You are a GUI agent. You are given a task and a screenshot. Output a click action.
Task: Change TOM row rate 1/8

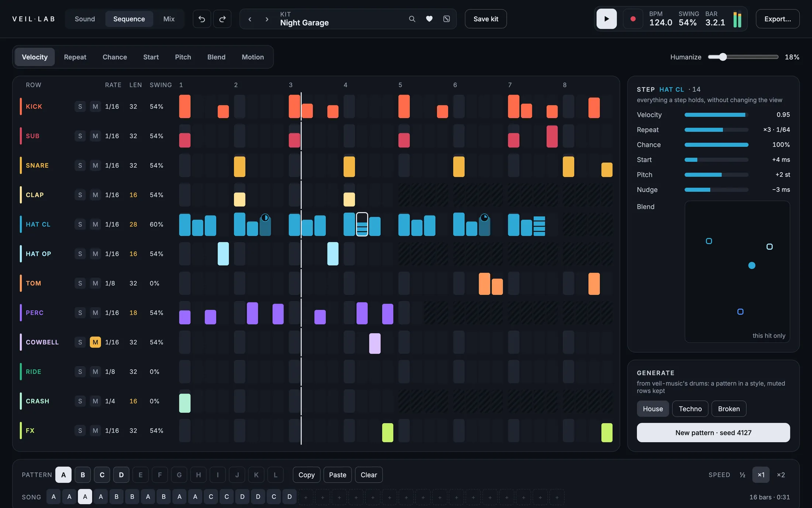(110, 283)
